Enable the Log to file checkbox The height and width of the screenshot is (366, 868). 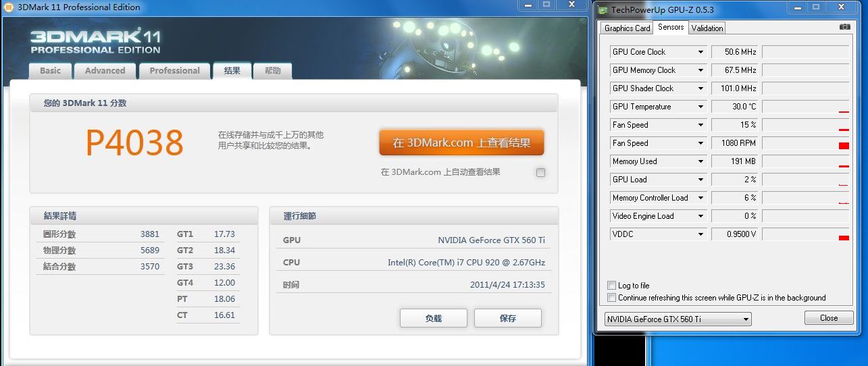point(612,286)
